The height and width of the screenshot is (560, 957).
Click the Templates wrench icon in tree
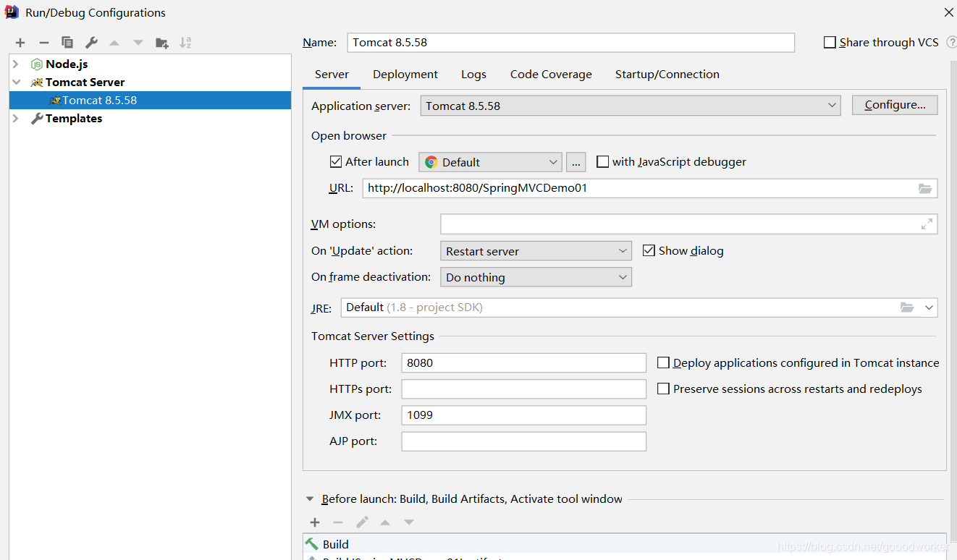pyautogui.click(x=36, y=119)
